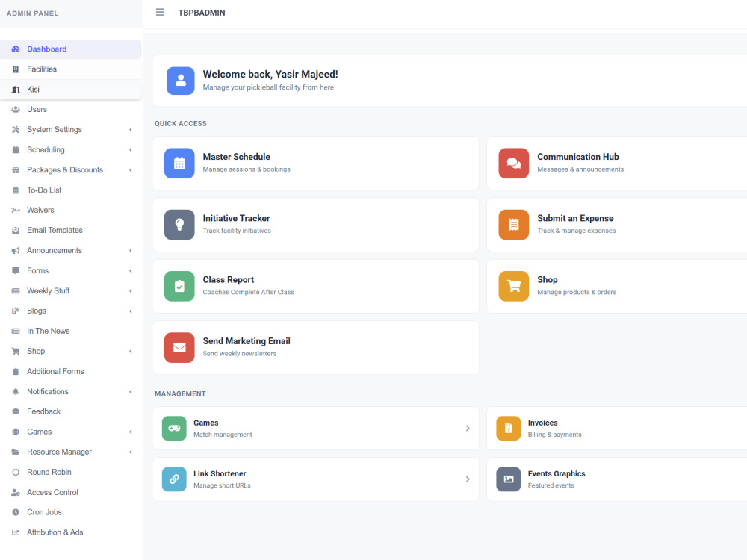The height and width of the screenshot is (560, 747).
Task: Click the Email Templates icon in the sidebar
Action: pos(16,231)
